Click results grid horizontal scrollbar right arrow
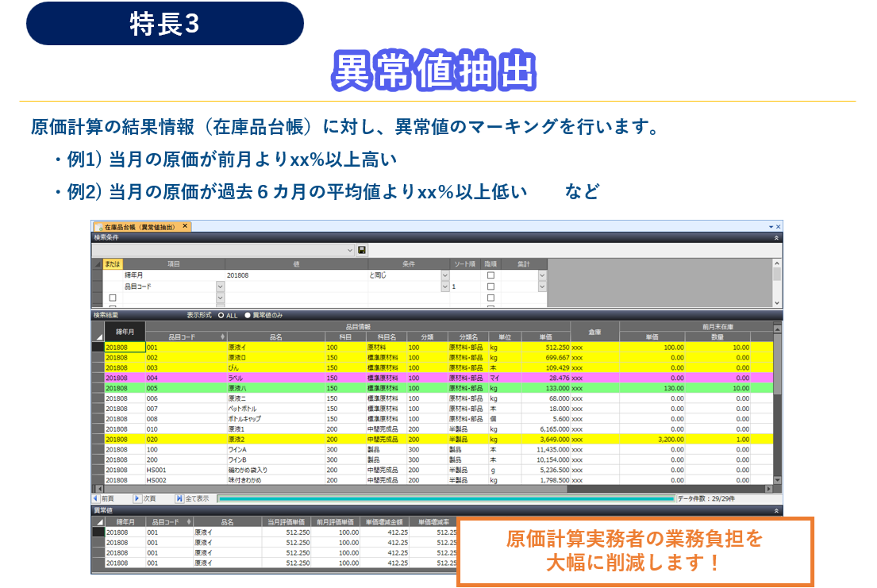Screen dimensions: 877x588 pyautogui.click(x=768, y=489)
